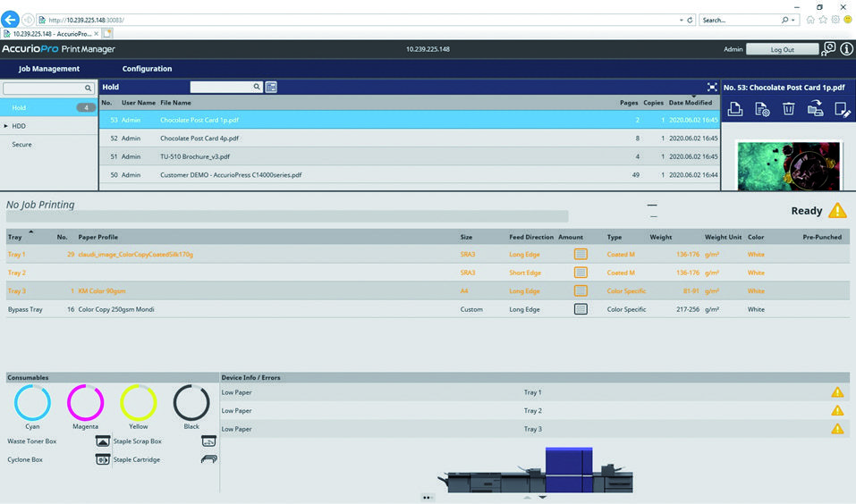
Task: Collapse the lower panel with down arrow
Action: 542,497
